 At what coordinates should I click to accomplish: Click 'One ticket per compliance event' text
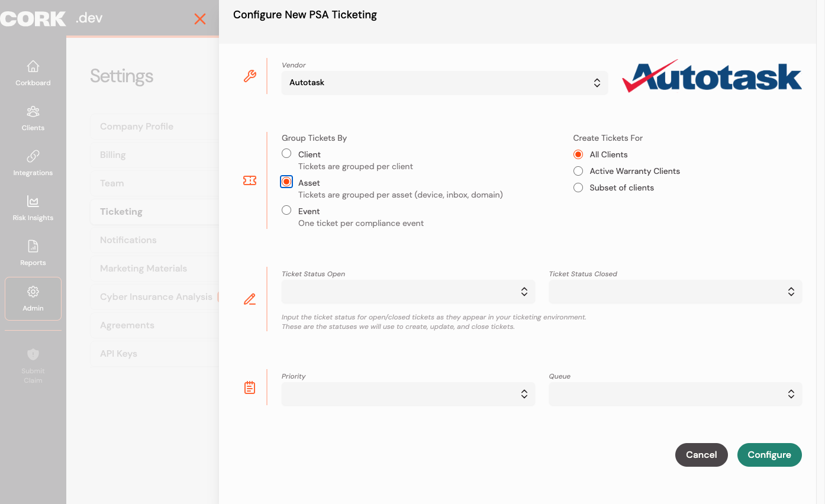tap(361, 223)
